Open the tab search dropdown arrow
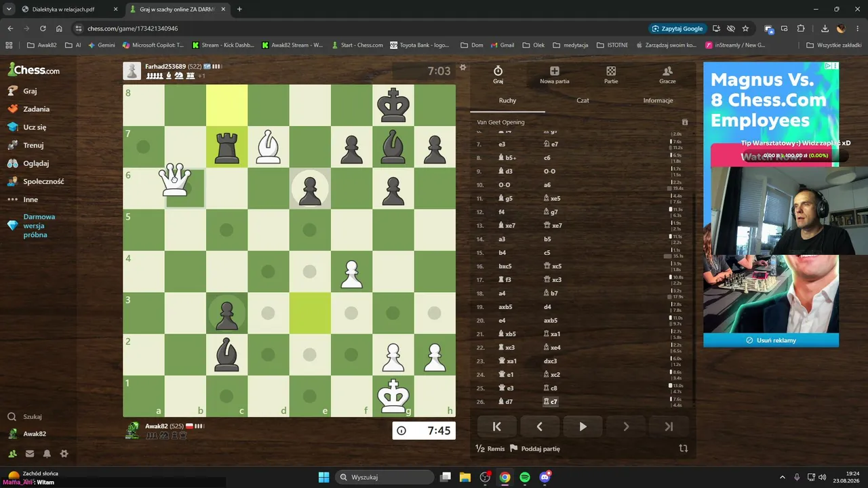This screenshot has width=868, height=488. (9, 9)
